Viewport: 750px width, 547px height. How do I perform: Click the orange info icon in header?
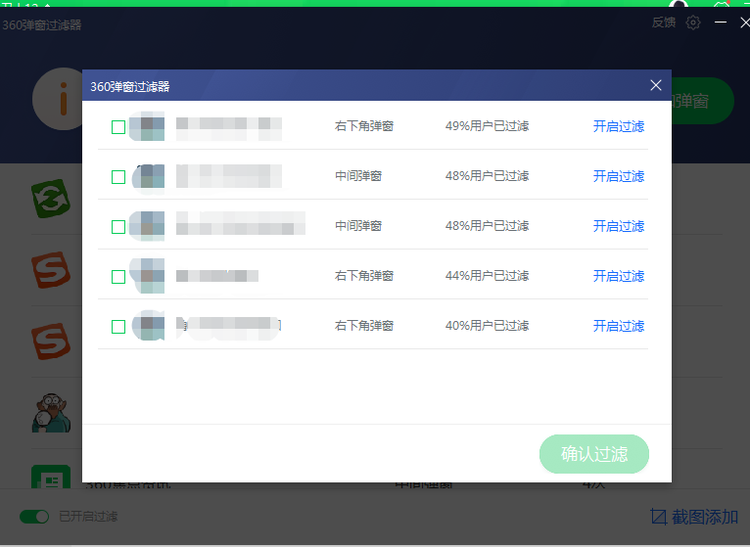pos(58,99)
